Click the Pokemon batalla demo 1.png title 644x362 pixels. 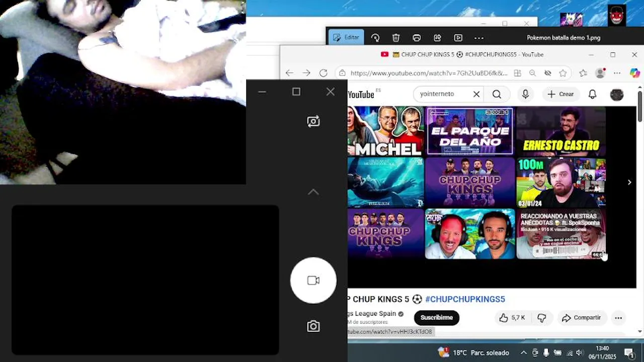click(x=563, y=38)
